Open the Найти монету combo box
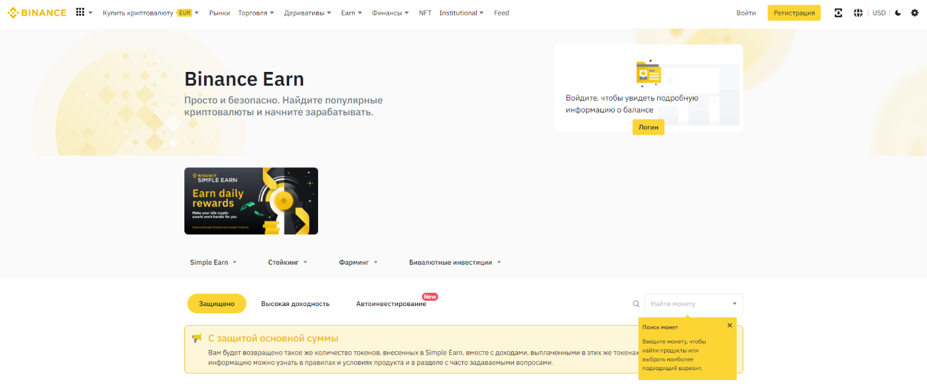 point(693,304)
